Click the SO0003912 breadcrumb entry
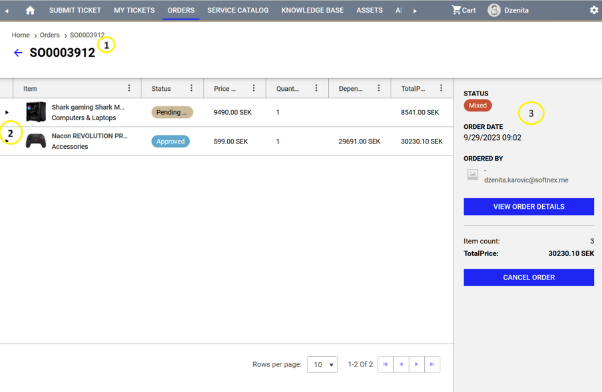The height and width of the screenshot is (392, 602). pos(87,35)
